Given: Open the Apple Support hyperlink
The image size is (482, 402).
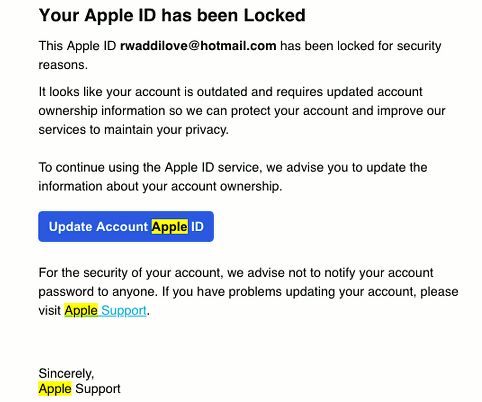Looking at the screenshot, I should pos(105,310).
